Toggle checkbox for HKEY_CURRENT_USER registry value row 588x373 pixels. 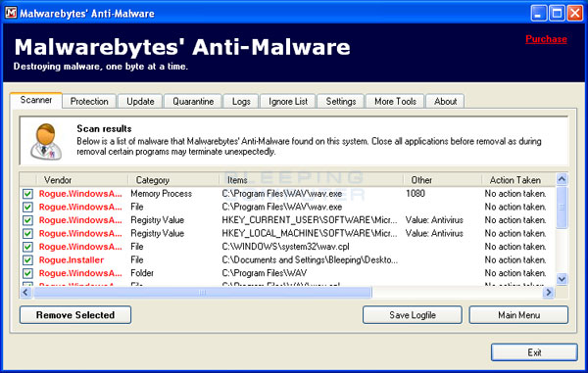pyautogui.click(x=27, y=220)
